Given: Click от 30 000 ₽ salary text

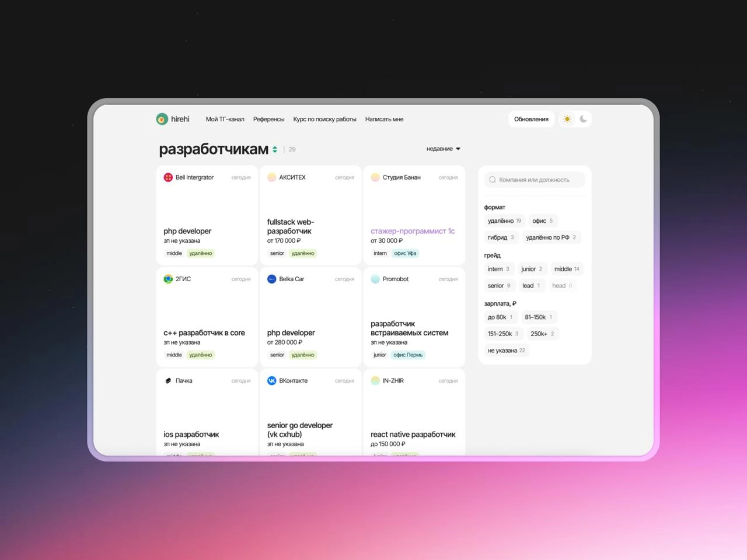Looking at the screenshot, I should pos(386,240).
